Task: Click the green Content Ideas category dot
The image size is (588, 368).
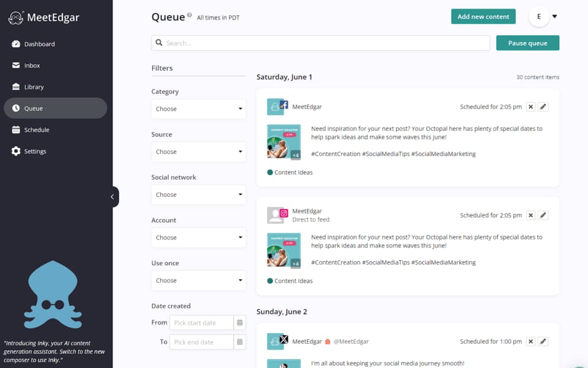Action: (x=270, y=172)
